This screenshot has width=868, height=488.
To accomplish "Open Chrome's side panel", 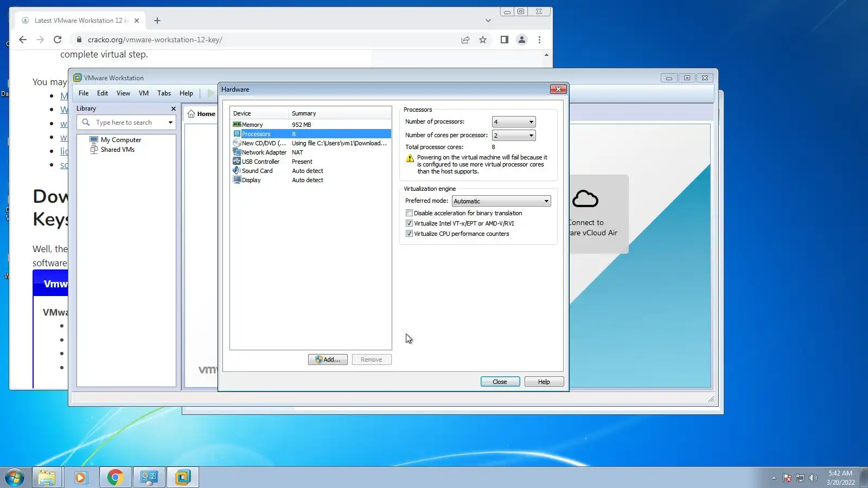I will point(505,40).
